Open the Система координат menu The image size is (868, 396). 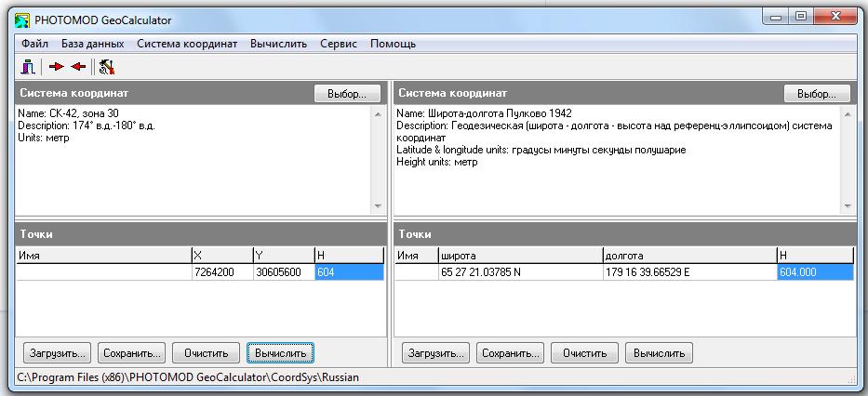pyautogui.click(x=187, y=44)
